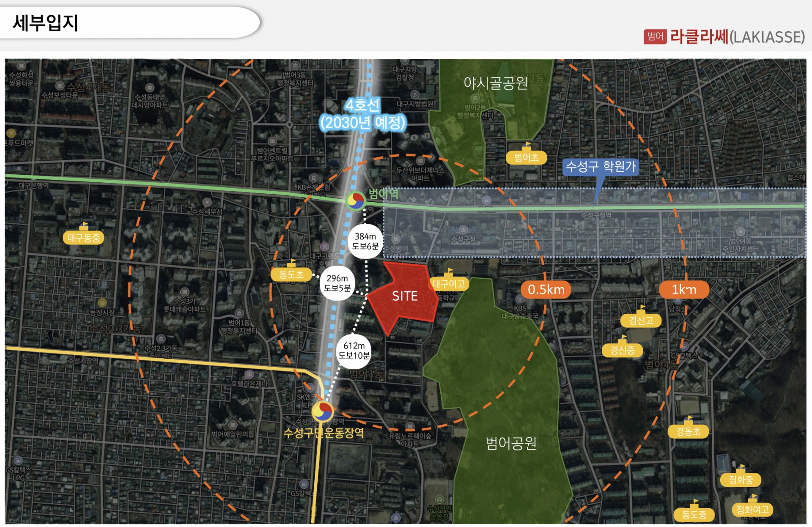Click the red 범어 badge in header

point(655,37)
